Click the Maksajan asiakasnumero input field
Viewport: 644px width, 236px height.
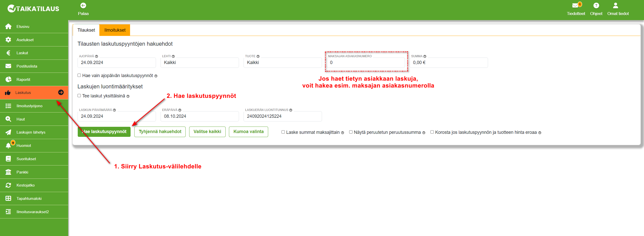point(366,63)
